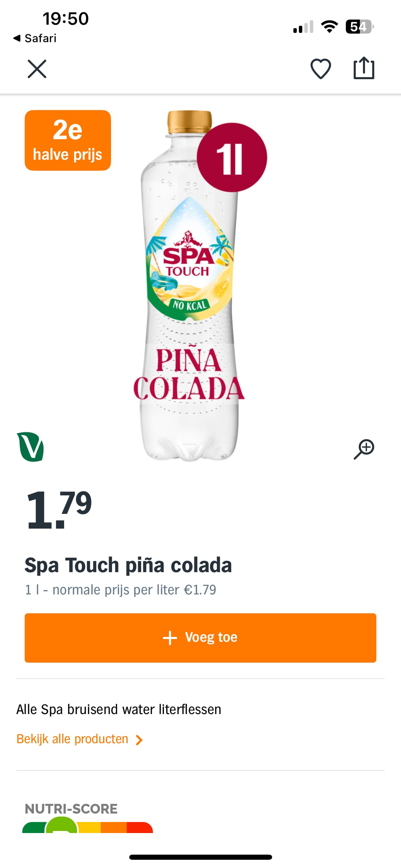
Task: Tap the NUTRI-SCORE heading
Action: pos(71,809)
